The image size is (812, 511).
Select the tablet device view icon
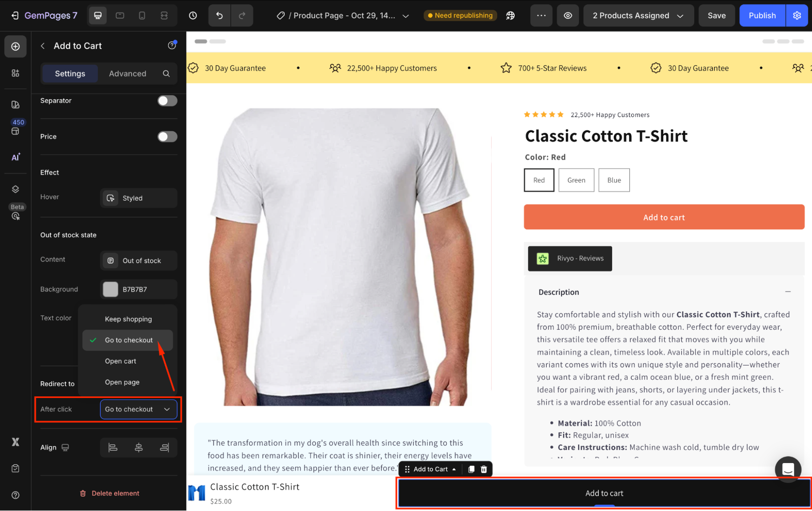coord(120,15)
